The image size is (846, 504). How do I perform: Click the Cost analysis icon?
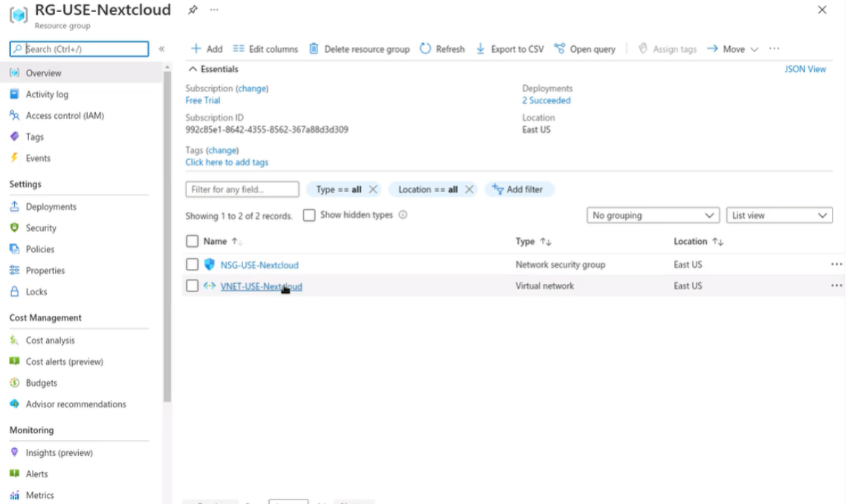(15, 340)
